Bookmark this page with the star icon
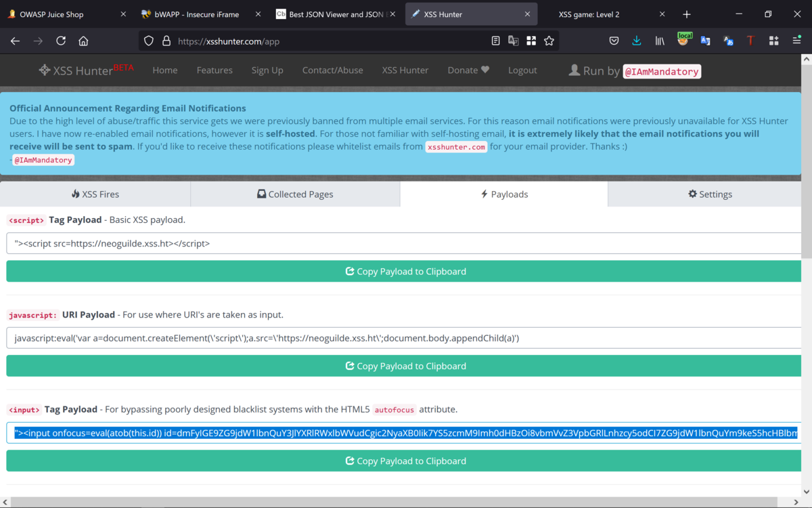 tap(549, 41)
